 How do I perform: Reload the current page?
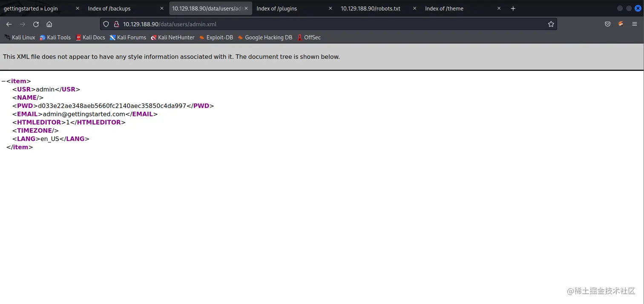click(x=36, y=24)
